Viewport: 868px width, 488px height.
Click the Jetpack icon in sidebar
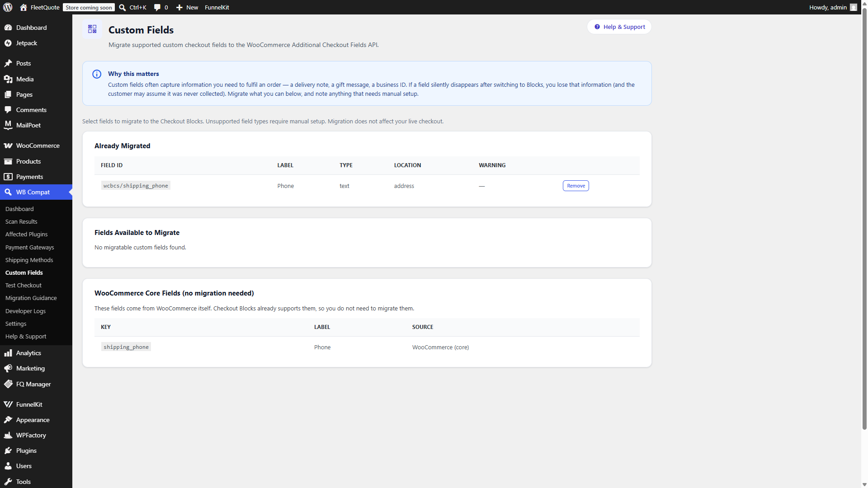(x=8, y=43)
